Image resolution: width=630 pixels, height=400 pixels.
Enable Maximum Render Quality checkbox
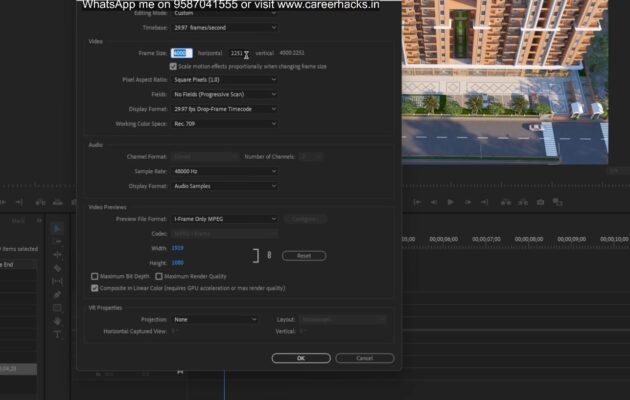(x=159, y=276)
